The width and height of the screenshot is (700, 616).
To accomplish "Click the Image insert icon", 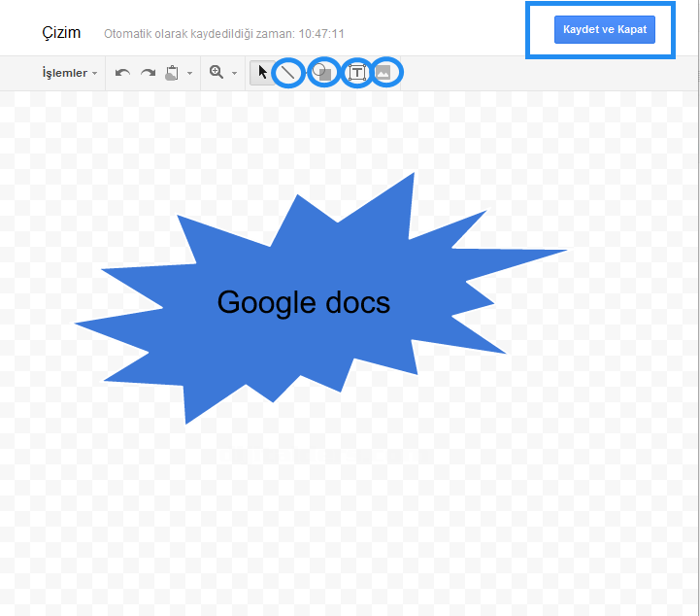I will [x=383, y=72].
